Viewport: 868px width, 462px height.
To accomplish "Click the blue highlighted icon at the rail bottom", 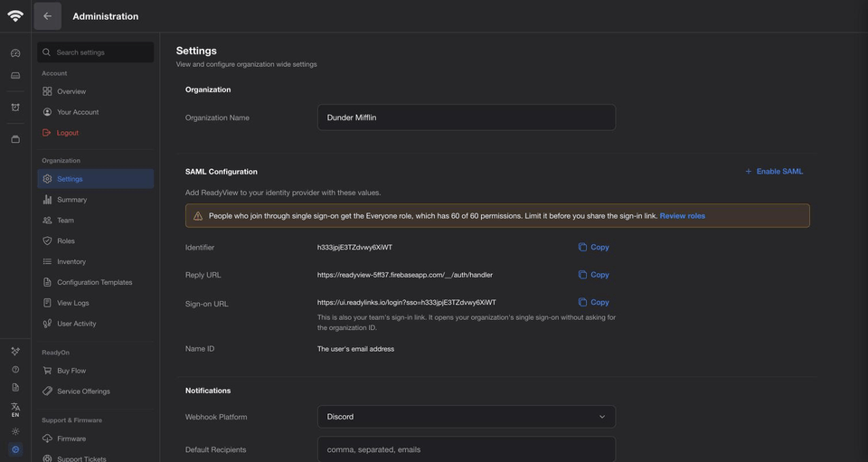I will [x=15, y=449].
